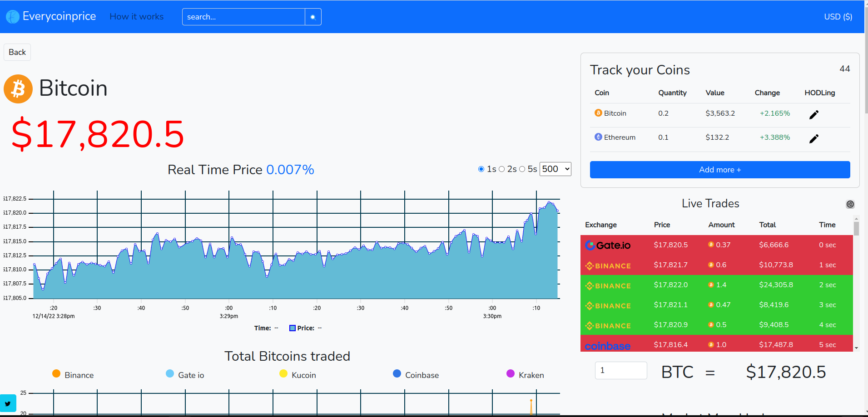Click the Bitcoin icon in the tracker row
This screenshot has height=417, width=868.
pos(598,113)
